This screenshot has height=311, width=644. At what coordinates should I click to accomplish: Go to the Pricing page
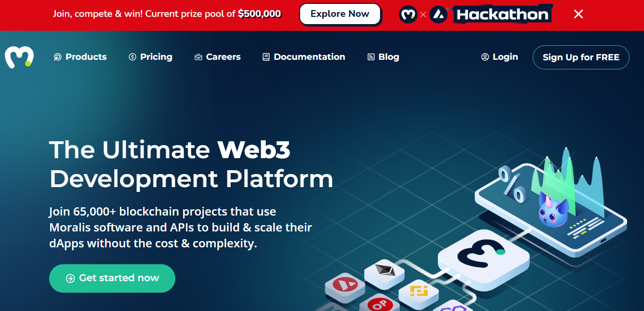pos(150,57)
